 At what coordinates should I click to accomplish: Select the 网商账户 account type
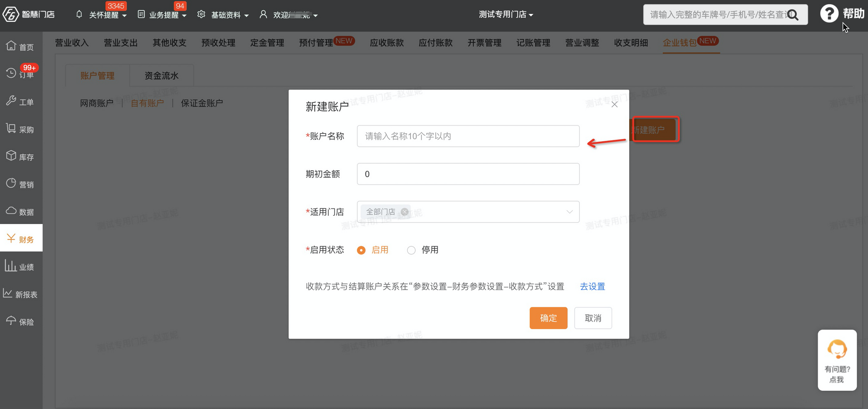97,103
